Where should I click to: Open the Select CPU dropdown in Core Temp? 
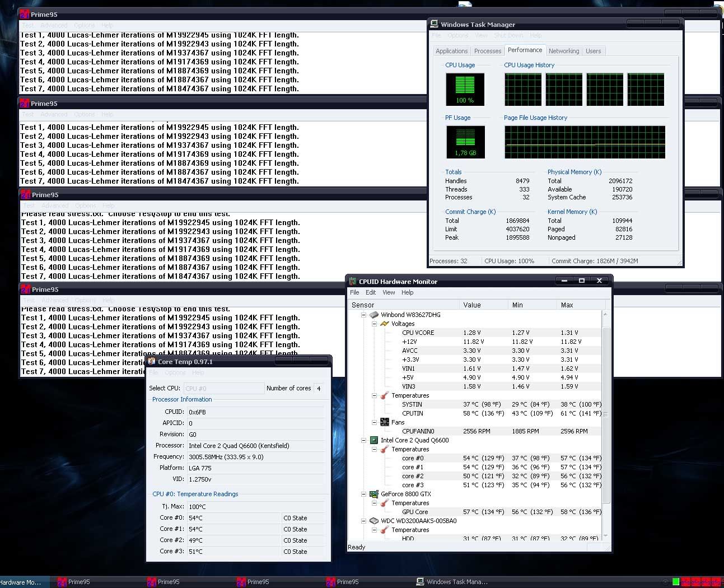[223, 388]
